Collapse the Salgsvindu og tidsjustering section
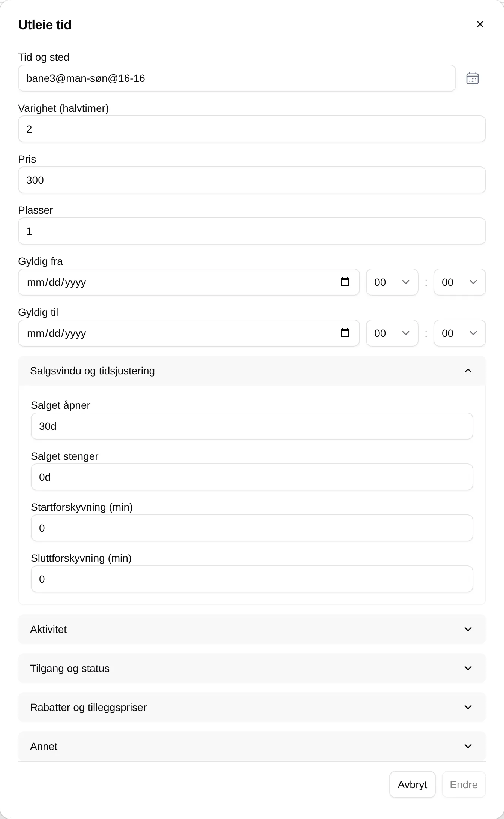Image resolution: width=504 pixels, height=819 pixels. [x=252, y=370]
